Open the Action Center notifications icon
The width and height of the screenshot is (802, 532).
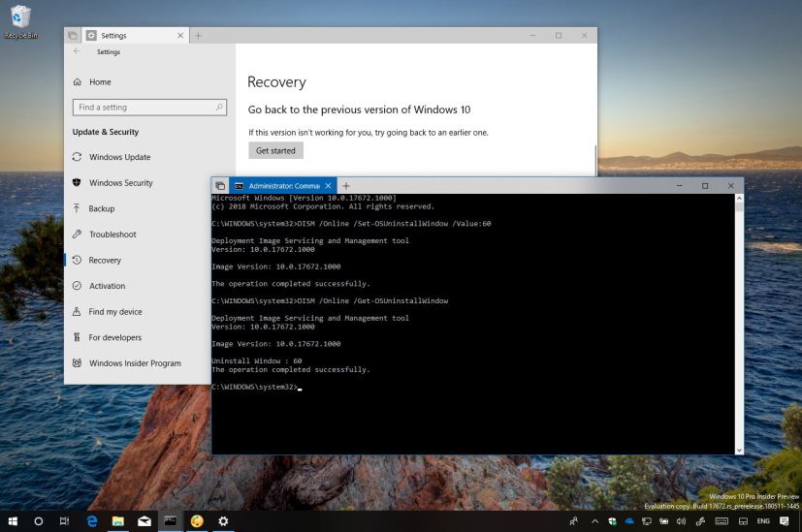point(785,521)
